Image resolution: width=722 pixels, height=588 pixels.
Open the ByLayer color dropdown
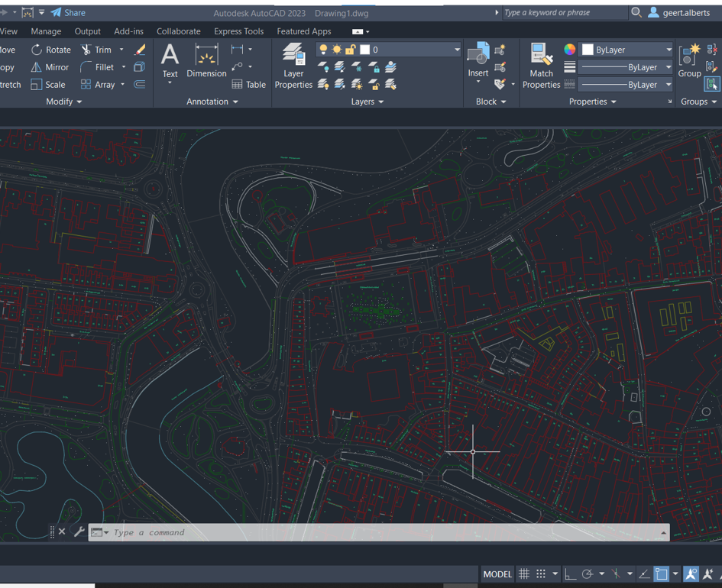pos(669,50)
